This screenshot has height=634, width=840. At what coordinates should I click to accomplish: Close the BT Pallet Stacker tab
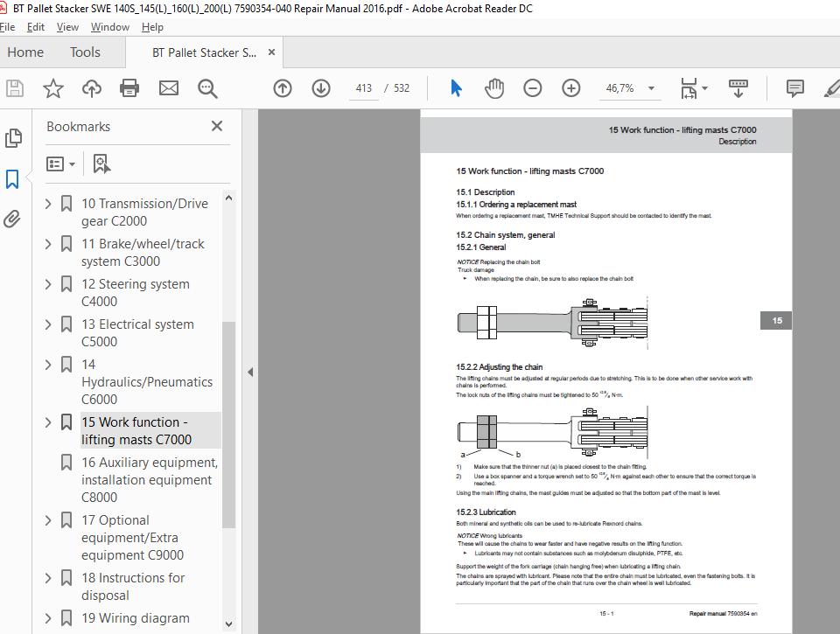[x=271, y=52]
